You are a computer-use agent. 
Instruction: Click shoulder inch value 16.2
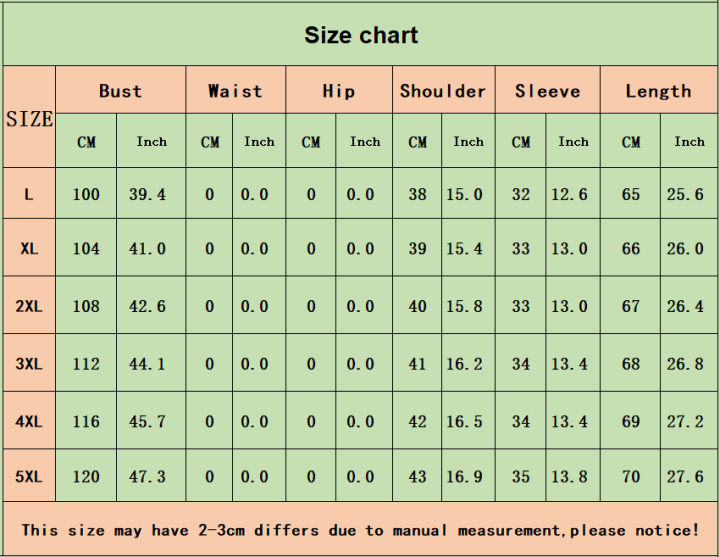pyautogui.click(x=464, y=364)
